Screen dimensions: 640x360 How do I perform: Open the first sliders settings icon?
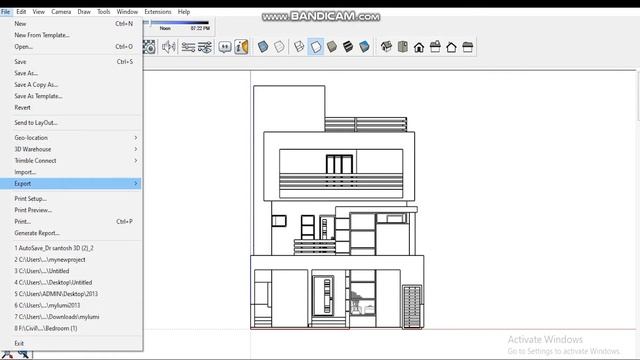coord(188,47)
